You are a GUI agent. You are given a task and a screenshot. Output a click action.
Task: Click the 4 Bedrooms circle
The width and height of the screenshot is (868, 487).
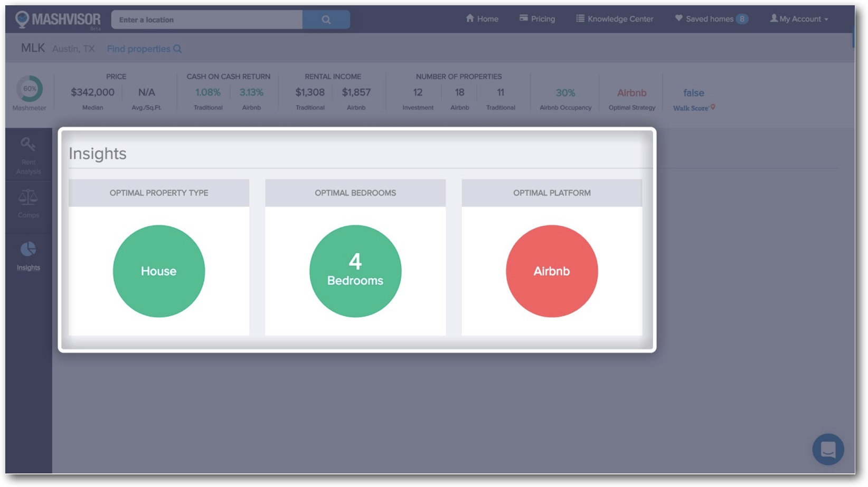click(355, 271)
